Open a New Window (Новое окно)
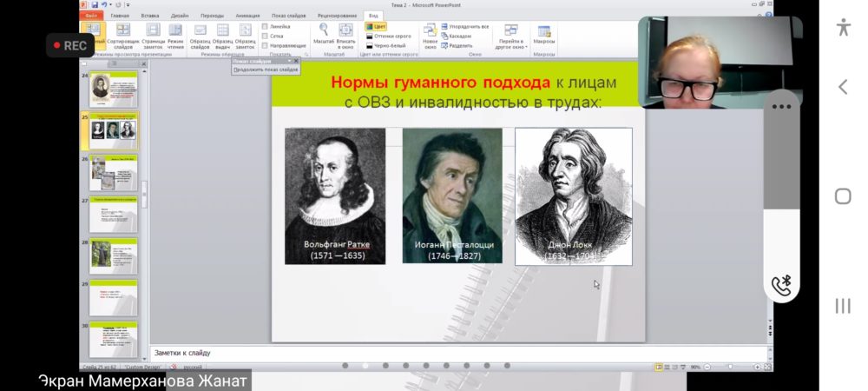Viewport: 868px width, 391px height. (431, 36)
